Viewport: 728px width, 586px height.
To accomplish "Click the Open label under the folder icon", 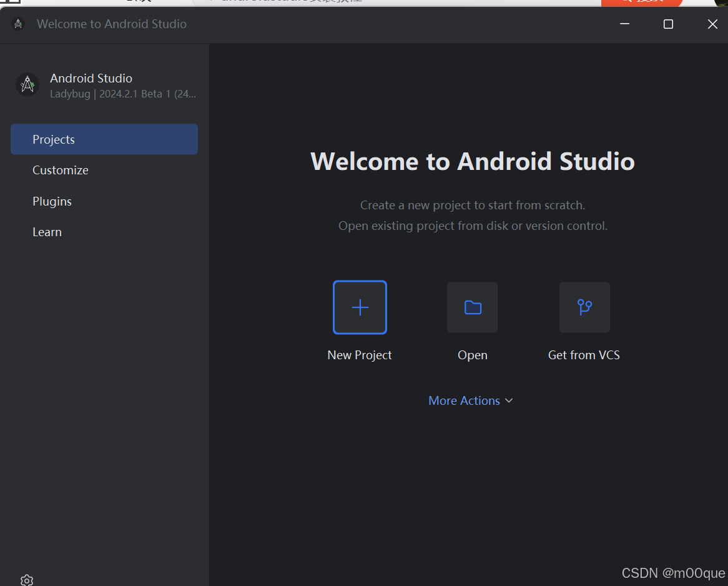I will click(472, 354).
